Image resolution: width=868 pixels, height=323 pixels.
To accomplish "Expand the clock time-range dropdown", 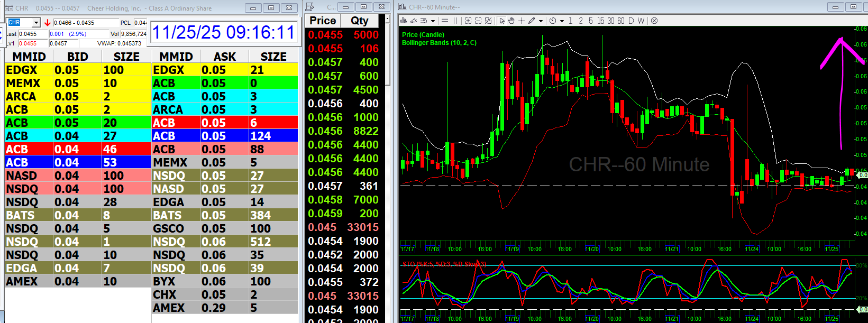I will click(x=562, y=21).
